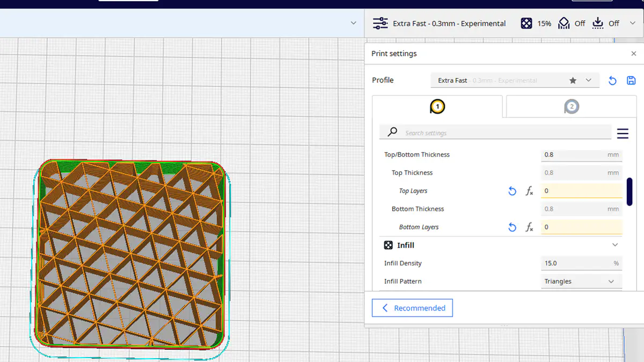The height and width of the screenshot is (362, 644).
Task: Reset Bottom Layers to default value
Action: [513, 227]
